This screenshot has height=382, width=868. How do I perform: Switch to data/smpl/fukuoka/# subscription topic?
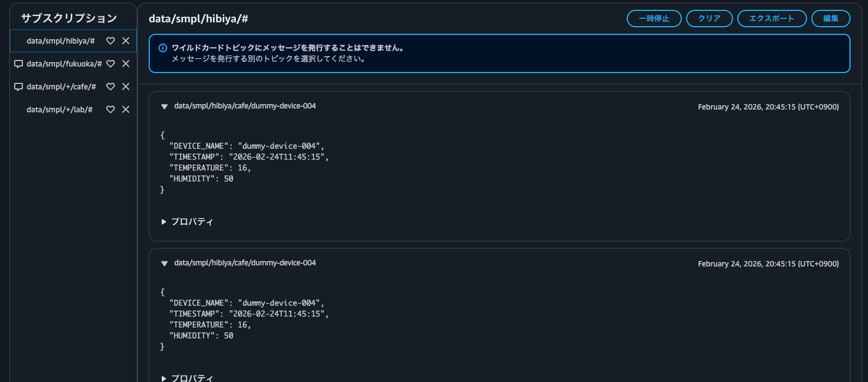pos(64,64)
